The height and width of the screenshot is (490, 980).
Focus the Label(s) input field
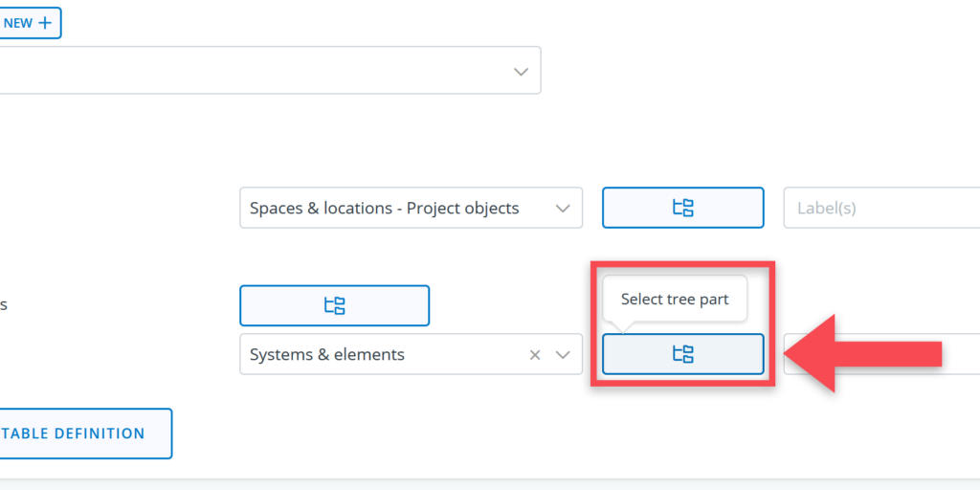click(x=880, y=208)
